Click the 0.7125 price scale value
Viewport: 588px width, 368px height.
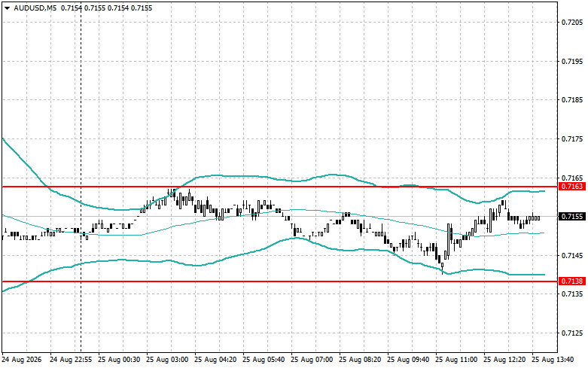click(572, 333)
